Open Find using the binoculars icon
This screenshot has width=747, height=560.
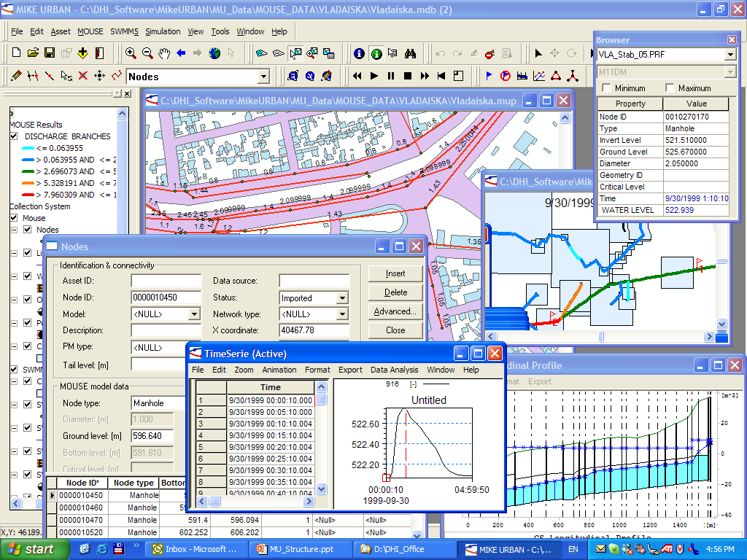410,53
